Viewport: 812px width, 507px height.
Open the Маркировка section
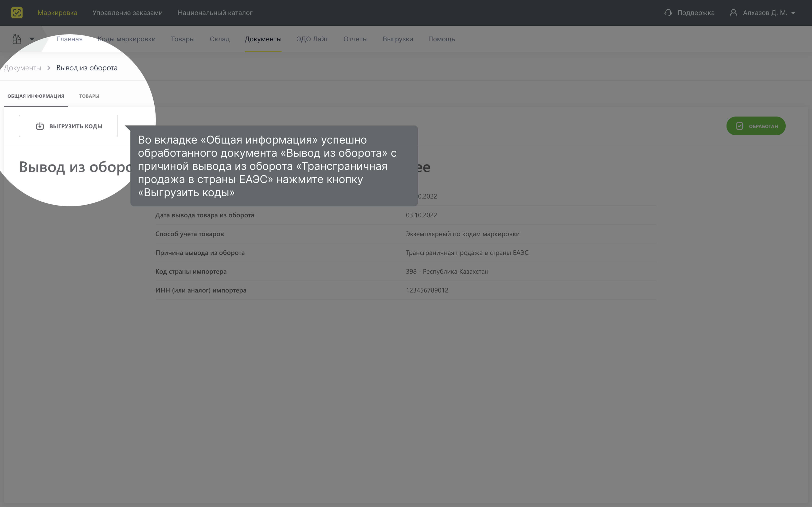click(57, 13)
